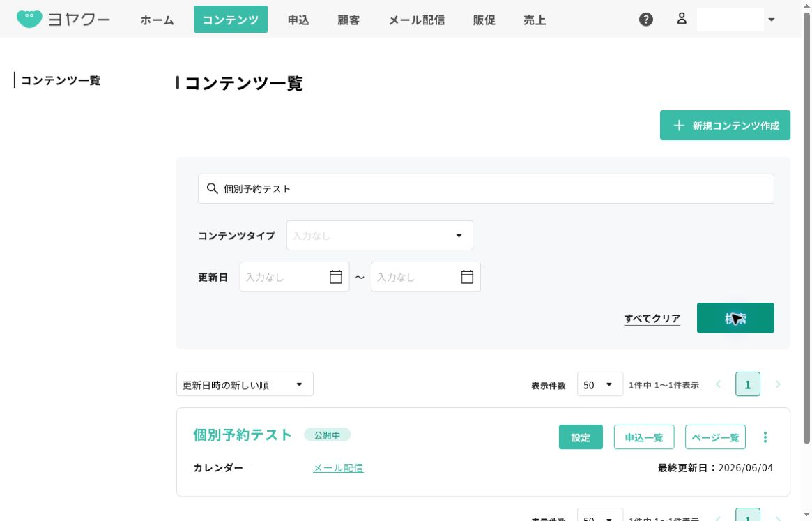812x521 pixels.
Task: Click the メール配信 link in the card
Action: coord(338,468)
